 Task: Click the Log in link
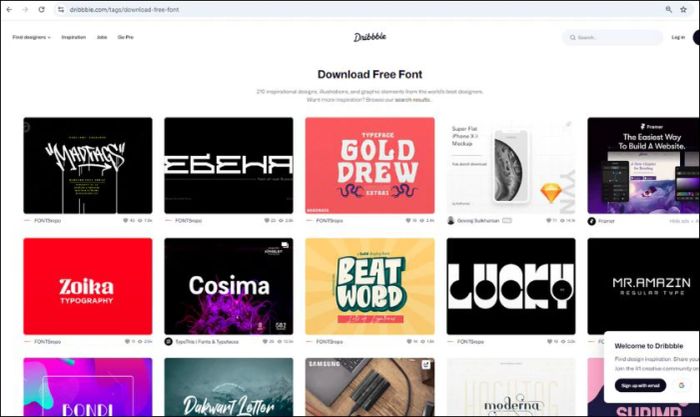[x=678, y=37]
